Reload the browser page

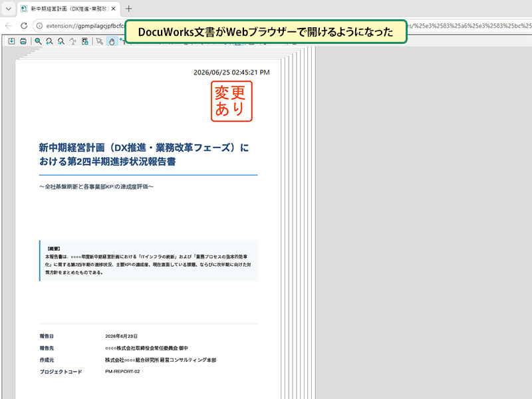[x=24, y=26]
